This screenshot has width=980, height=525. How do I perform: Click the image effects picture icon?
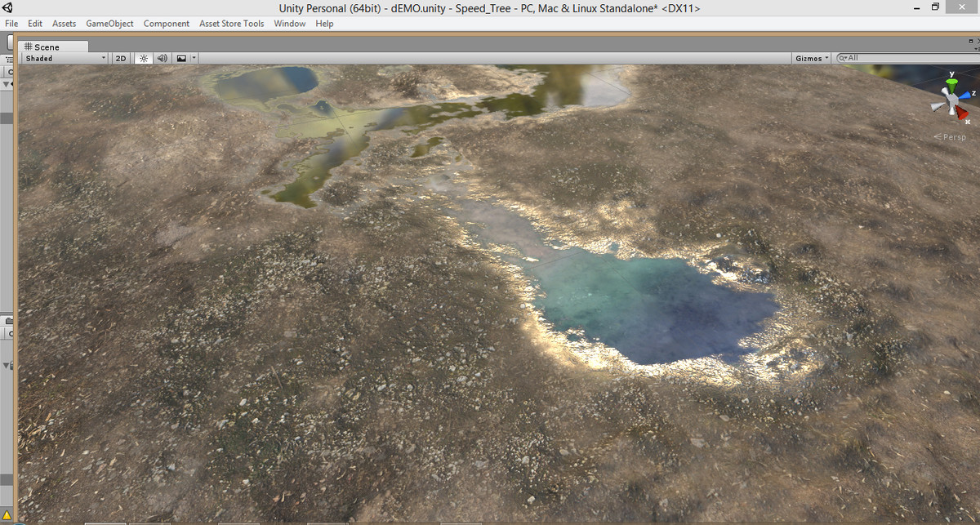click(x=181, y=59)
